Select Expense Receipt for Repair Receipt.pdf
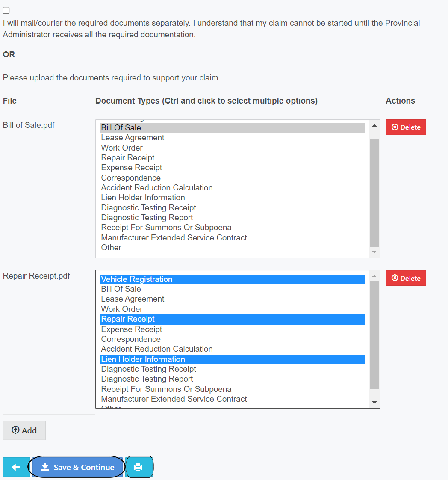This screenshot has width=448, height=480. point(132,329)
